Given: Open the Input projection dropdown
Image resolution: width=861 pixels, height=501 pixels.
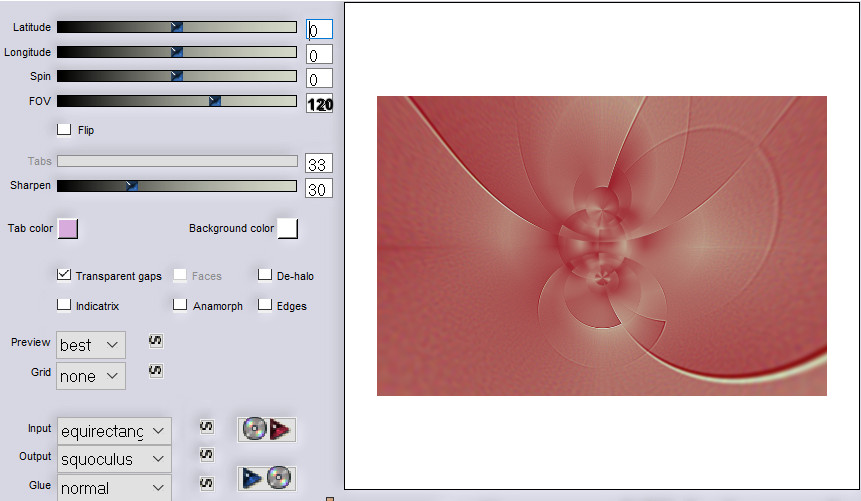Looking at the screenshot, I should point(114,431).
